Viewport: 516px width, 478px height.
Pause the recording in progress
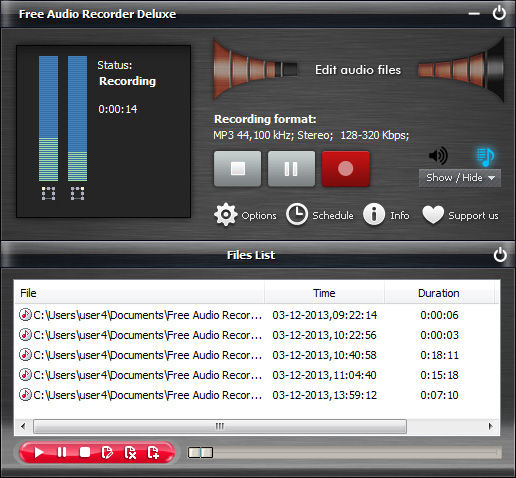[x=291, y=169]
